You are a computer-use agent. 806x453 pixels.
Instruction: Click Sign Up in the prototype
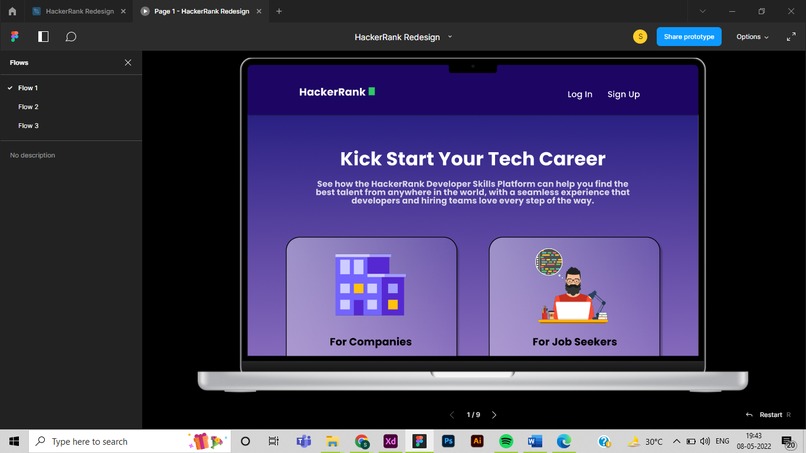tap(624, 94)
